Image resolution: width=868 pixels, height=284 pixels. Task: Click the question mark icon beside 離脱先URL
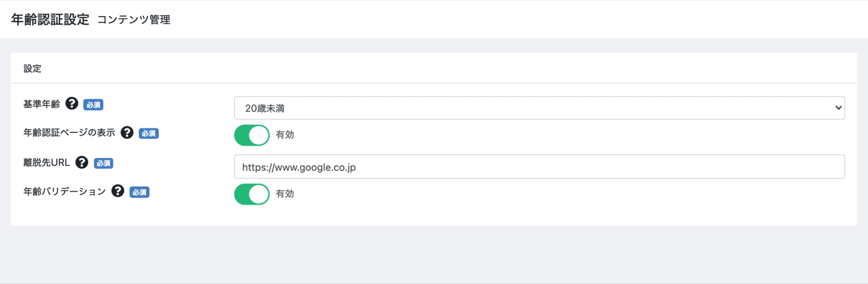click(82, 162)
